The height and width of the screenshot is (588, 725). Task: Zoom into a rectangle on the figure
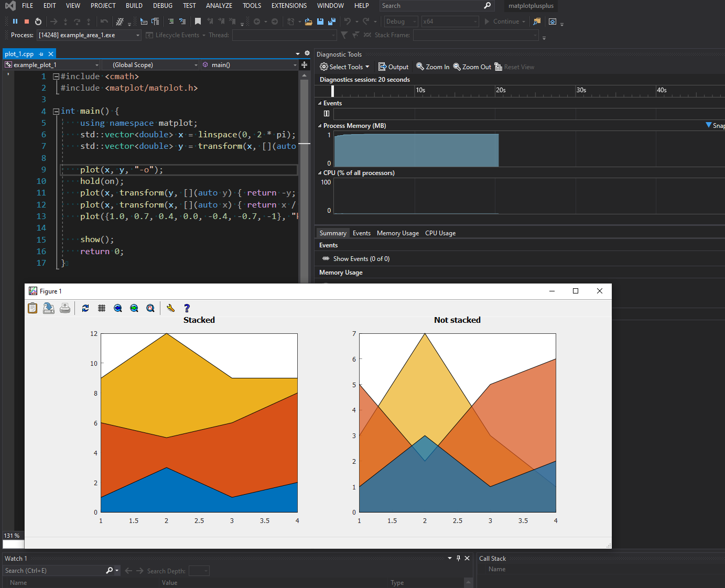point(150,308)
